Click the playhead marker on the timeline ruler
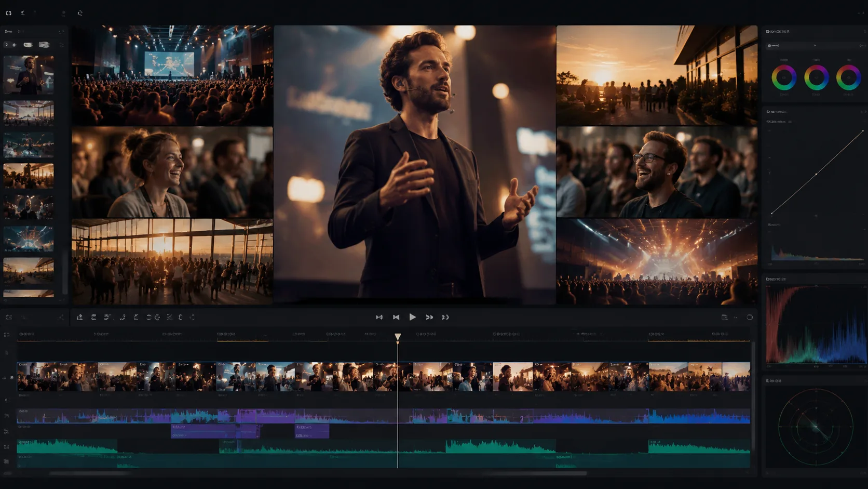Screen dimensions: 868x489 [x=398, y=337]
